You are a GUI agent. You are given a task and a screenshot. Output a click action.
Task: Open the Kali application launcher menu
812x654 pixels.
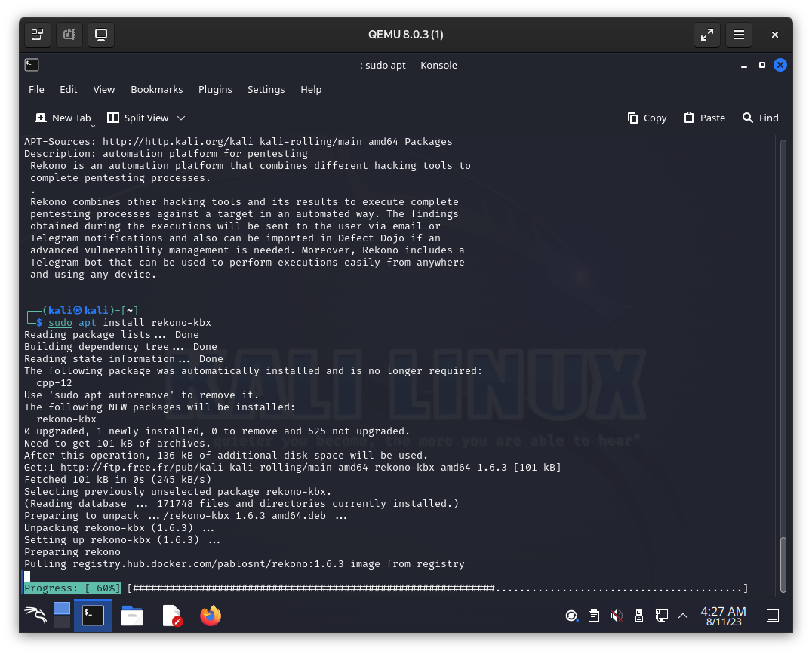pos(36,616)
